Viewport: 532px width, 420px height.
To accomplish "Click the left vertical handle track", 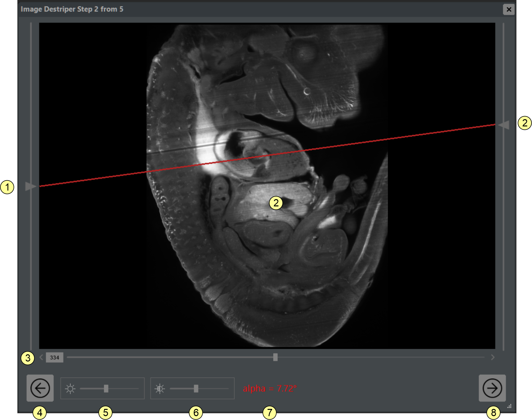I will click(x=31, y=98).
